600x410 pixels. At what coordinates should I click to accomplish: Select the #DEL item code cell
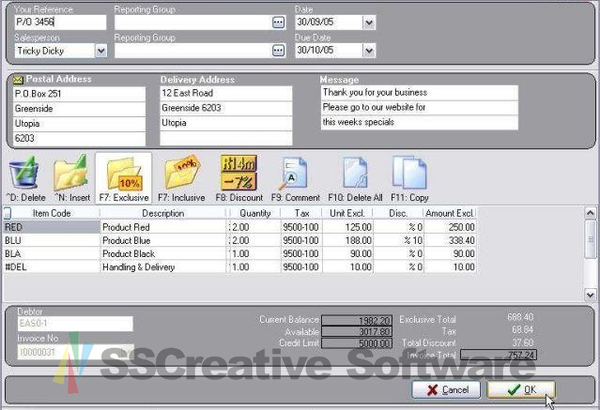tap(51, 267)
